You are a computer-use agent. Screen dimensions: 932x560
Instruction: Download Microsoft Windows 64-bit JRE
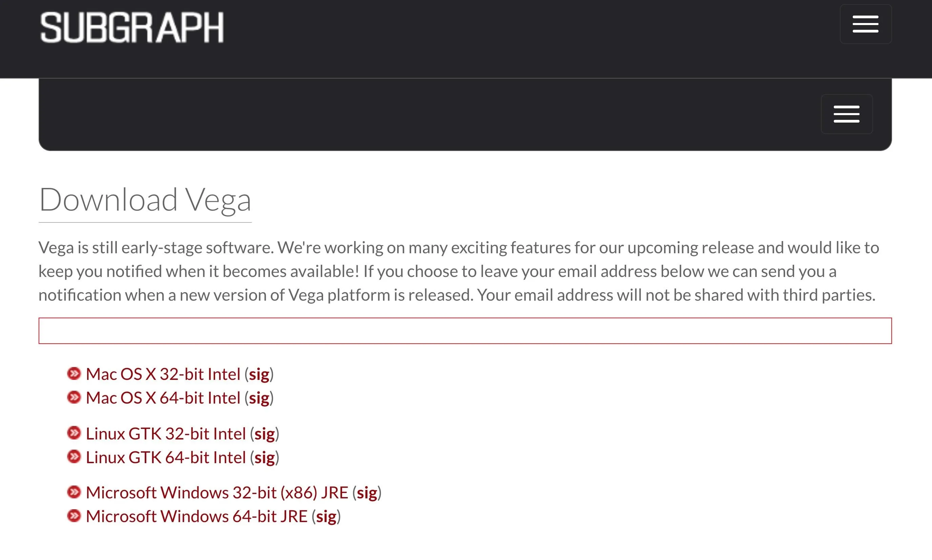point(197,517)
